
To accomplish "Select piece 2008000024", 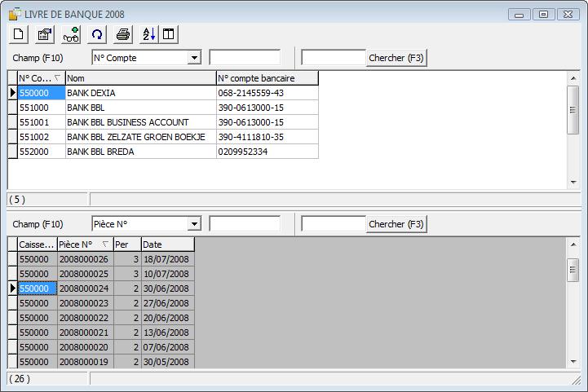I will (85, 288).
